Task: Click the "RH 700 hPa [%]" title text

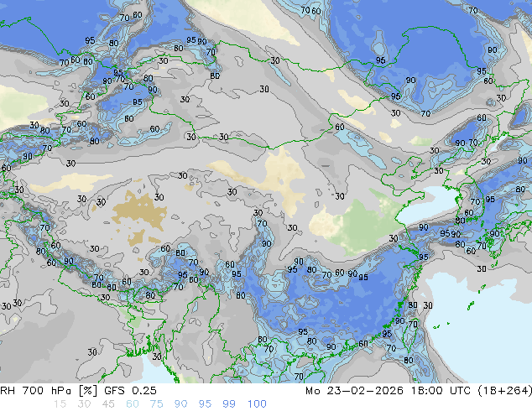Action: [49, 391]
